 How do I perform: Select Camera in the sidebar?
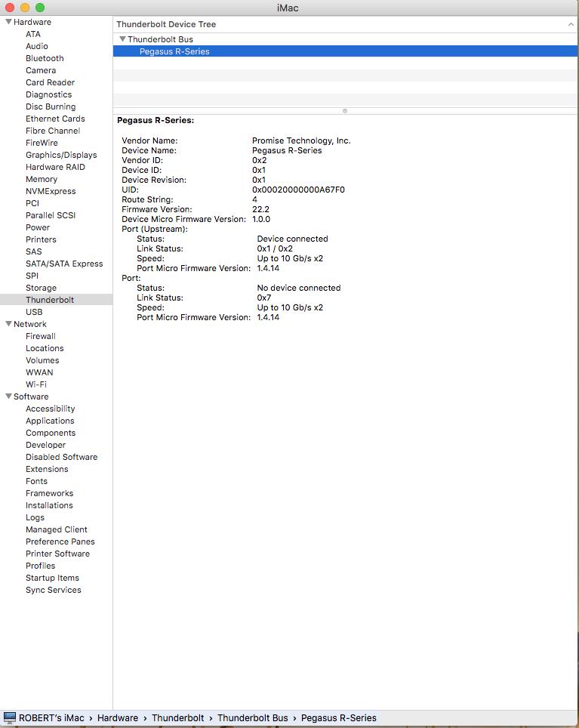click(41, 70)
